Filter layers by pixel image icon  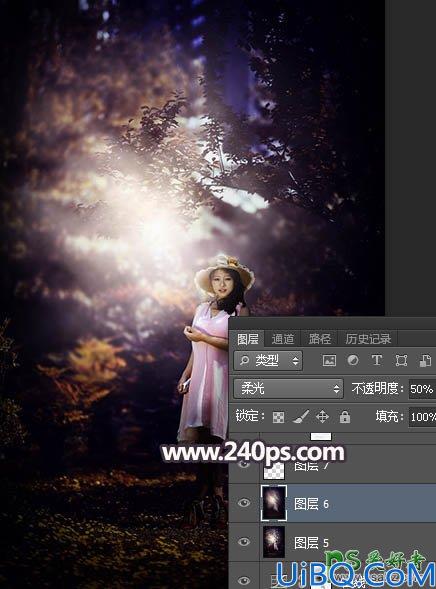(329, 361)
